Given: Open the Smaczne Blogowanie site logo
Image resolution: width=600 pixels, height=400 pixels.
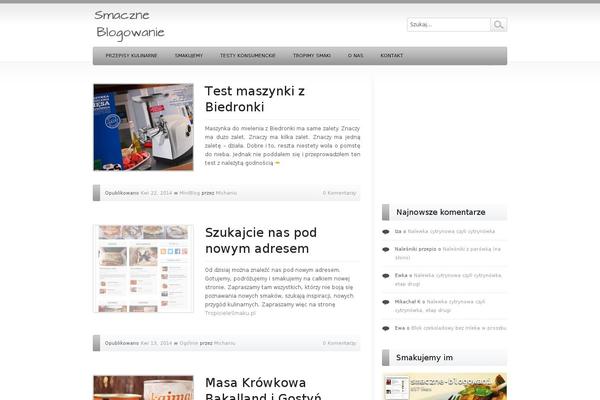Looking at the screenshot, I should coord(130,25).
